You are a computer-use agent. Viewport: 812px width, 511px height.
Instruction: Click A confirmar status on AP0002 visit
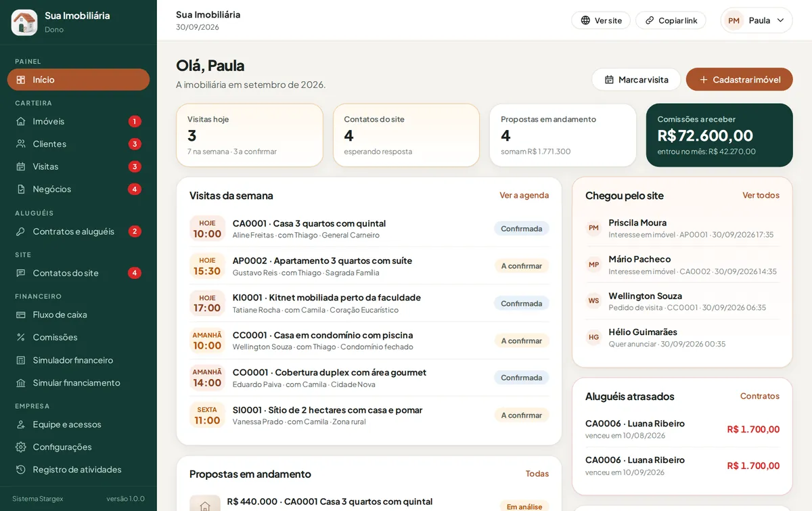522,266
